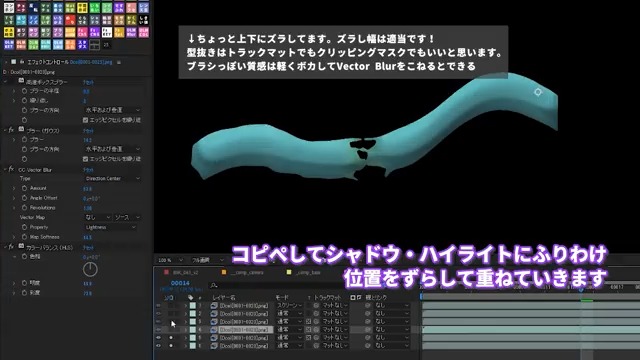Toggle the fx switch of ブラー (ガウス)
This screenshot has width=640, height=360.
tap(11, 130)
